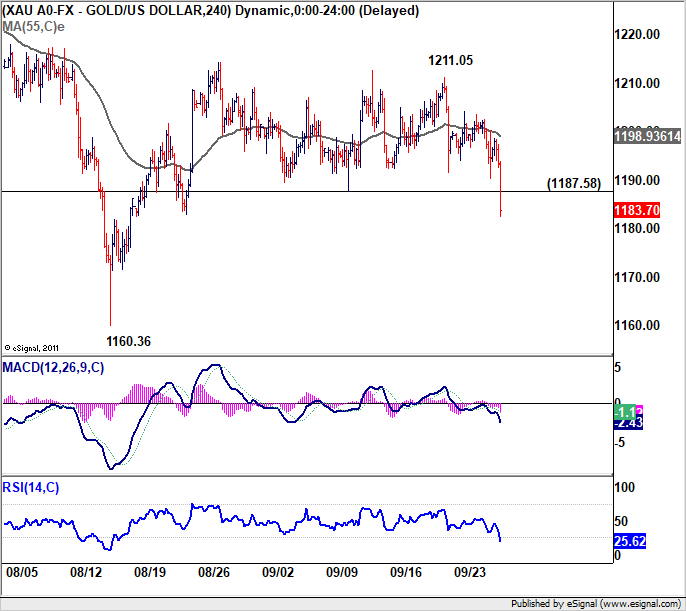Click the green -1.1 signal value tag
The width and height of the screenshot is (686, 611).
tap(625, 412)
